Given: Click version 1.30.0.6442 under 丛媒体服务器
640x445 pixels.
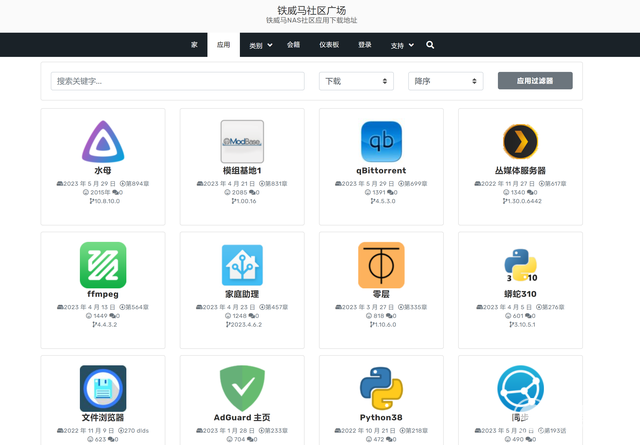Looking at the screenshot, I should point(522,201).
